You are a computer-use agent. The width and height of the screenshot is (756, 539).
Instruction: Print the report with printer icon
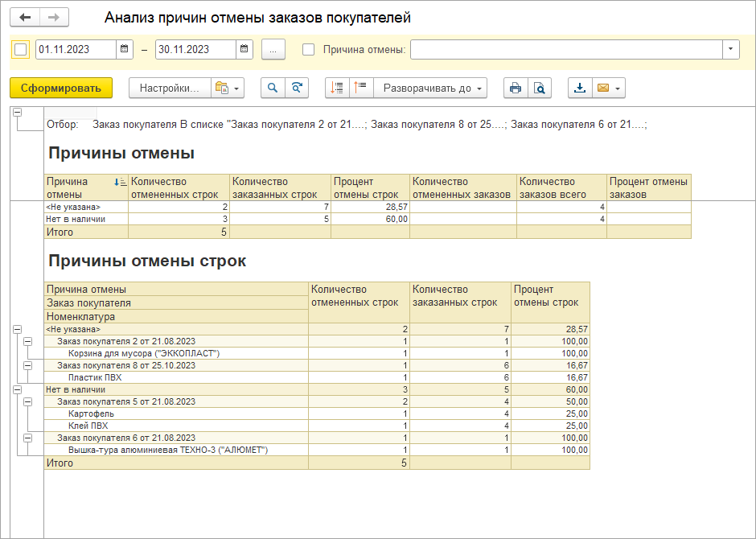pos(516,88)
